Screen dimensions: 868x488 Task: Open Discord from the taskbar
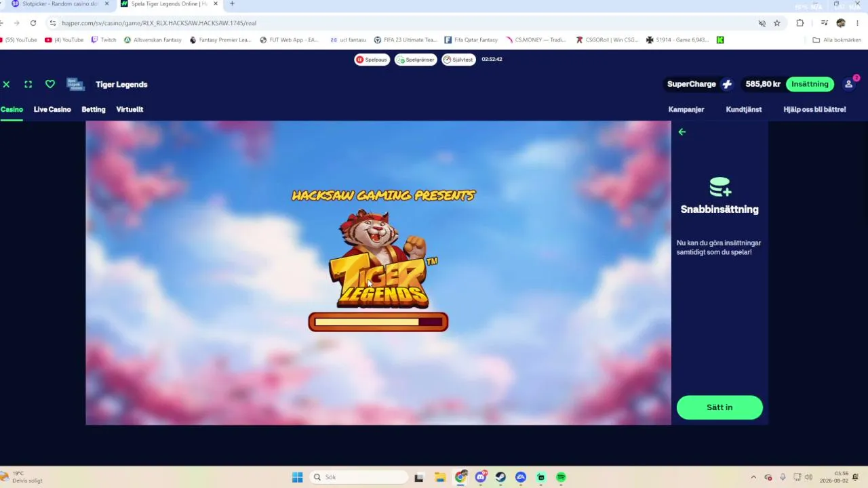point(481,477)
